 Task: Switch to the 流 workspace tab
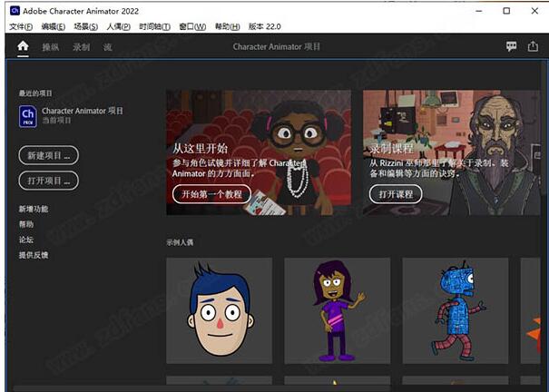[108, 47]
